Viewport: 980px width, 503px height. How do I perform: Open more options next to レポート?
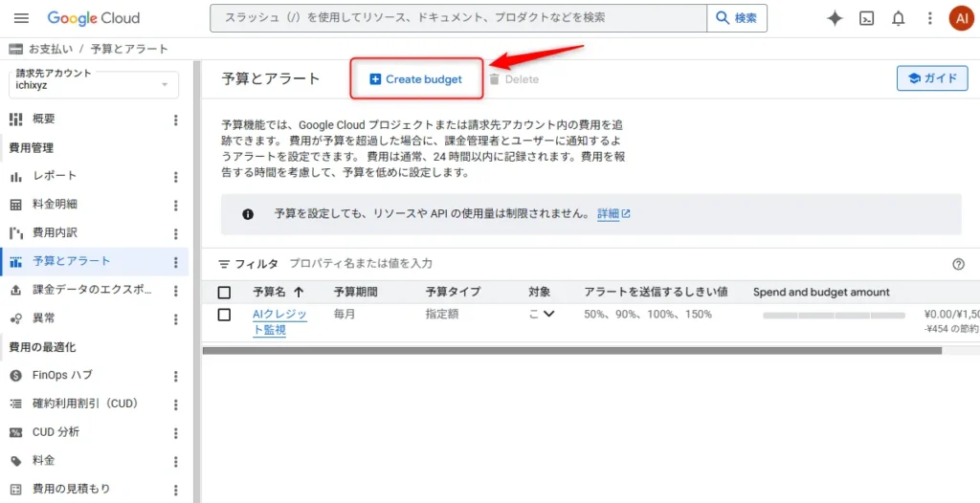click(x=175, y=177)
